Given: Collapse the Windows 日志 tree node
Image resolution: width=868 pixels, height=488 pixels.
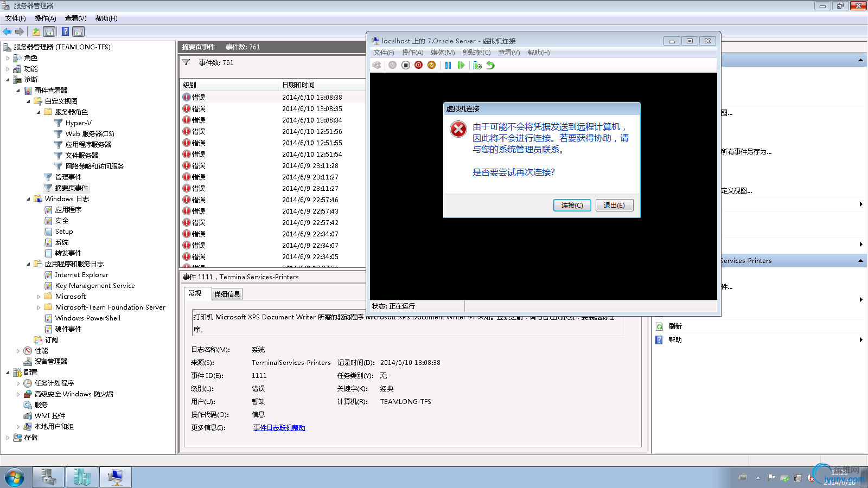Looking at the screenshot, I should (x=28, y=199).
